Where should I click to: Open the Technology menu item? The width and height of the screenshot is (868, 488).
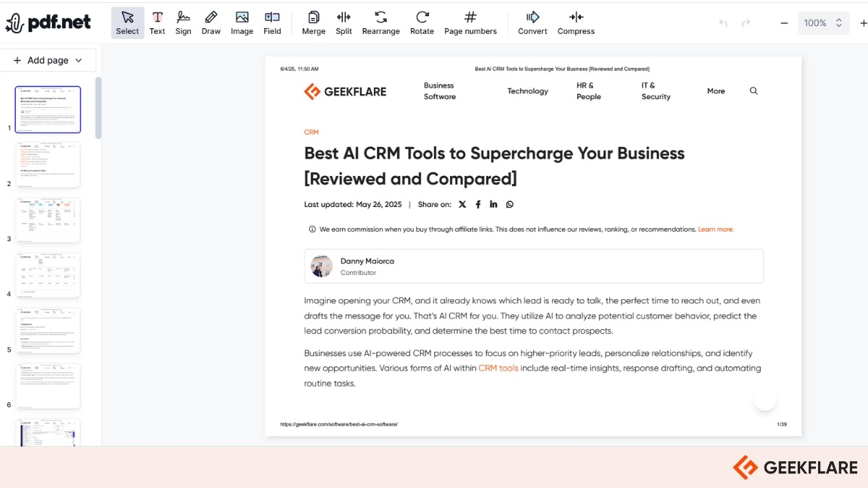point(527,91)
